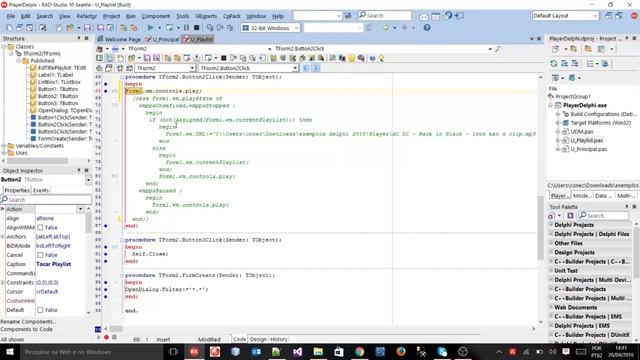640x360 pixels.
Task: Click the Pause program icon
Action: point(186,28)
